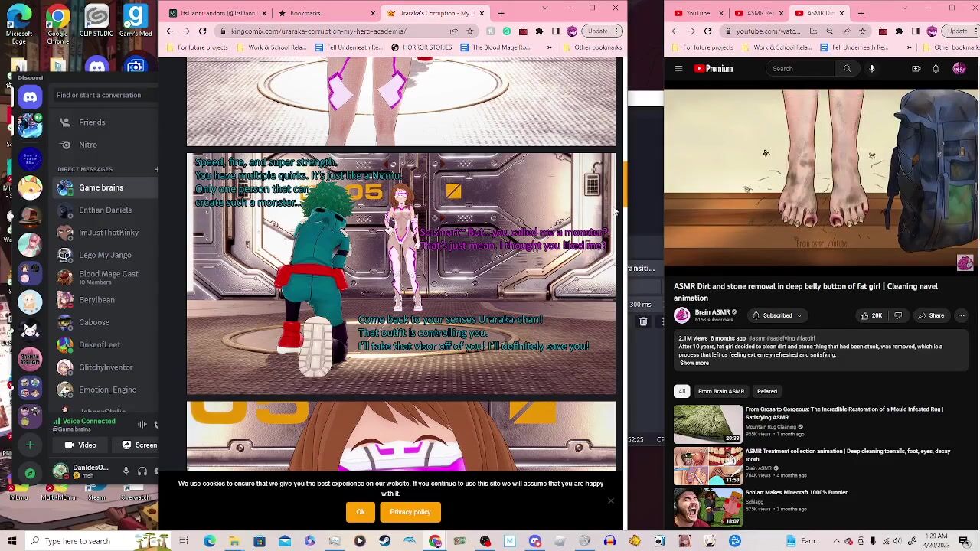Mute microphone in Discord user panel

pyautogui.click(x=126, y=471)
